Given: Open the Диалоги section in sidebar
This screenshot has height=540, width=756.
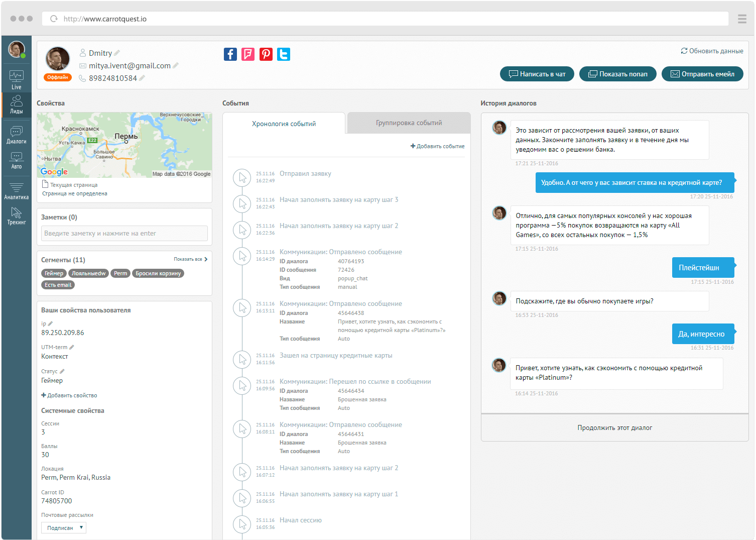Looking at the screenshot, I should 16,135.
